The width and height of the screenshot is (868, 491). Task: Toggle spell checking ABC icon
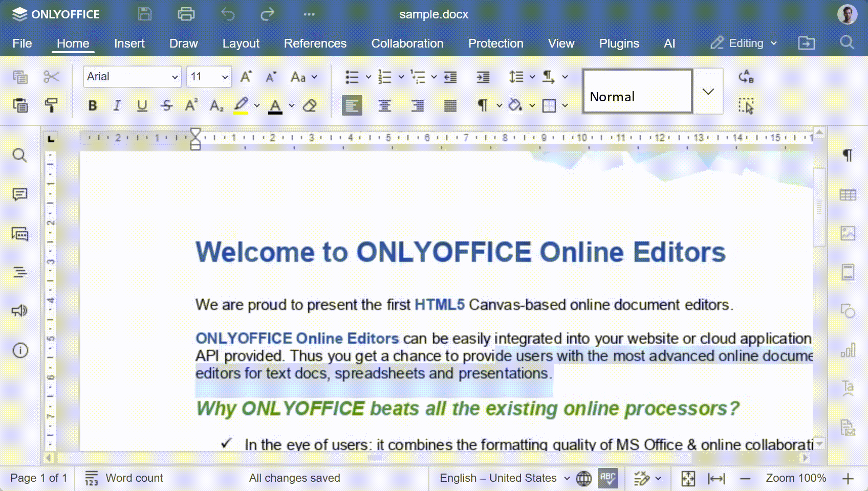(x=607, y=478)
